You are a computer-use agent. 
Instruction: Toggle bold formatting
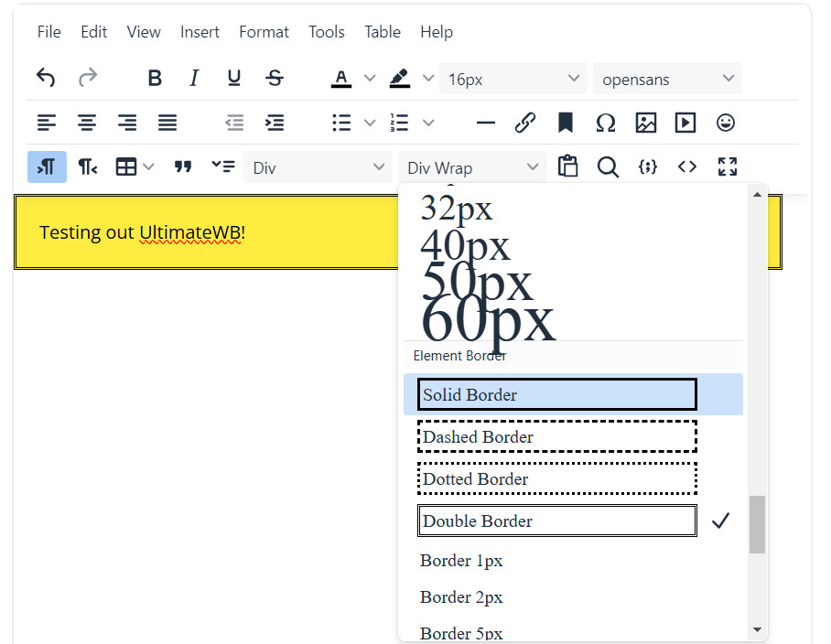tap(155, 79)
